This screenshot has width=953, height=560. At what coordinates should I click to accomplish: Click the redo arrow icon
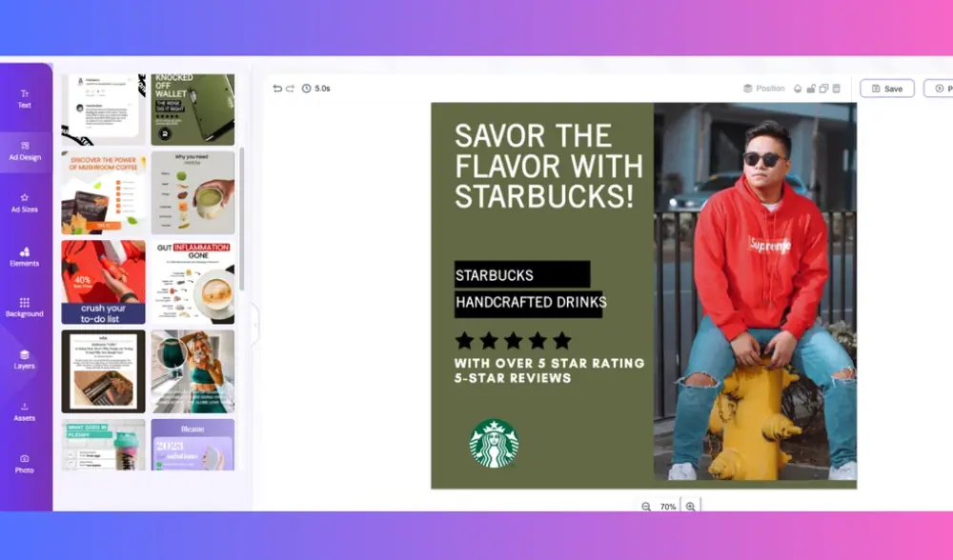(x=290, y=89)
